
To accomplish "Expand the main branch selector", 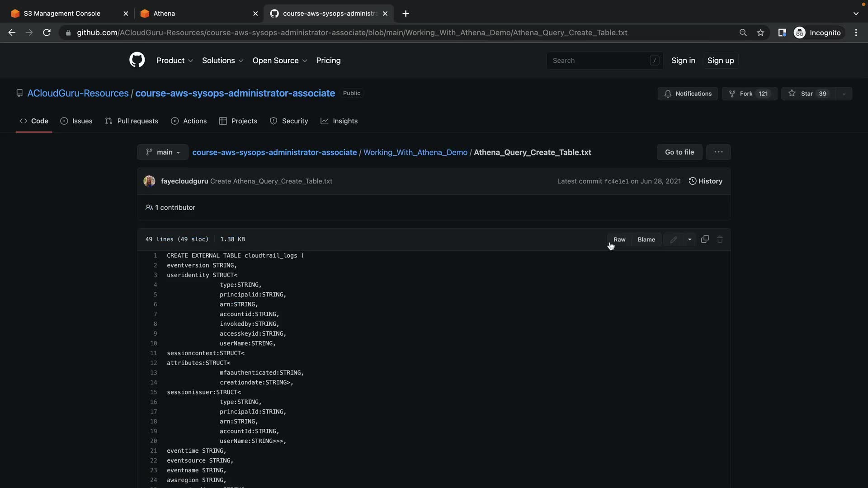I will 163,152.
